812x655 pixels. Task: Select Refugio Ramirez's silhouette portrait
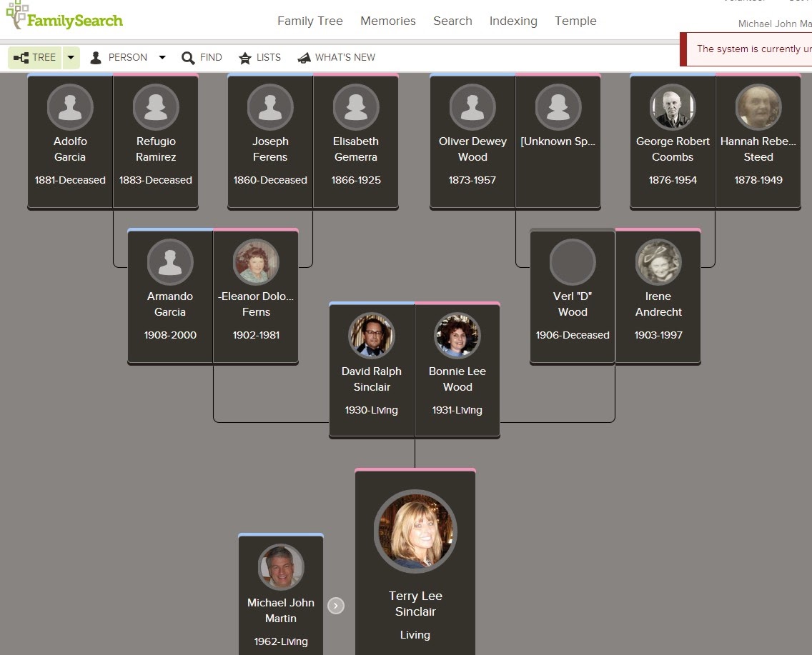click(156, 107)
